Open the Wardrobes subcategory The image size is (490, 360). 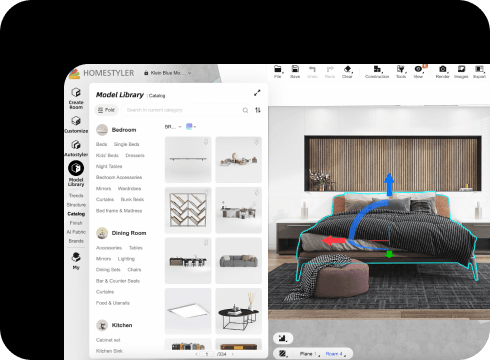click(129, 188)
